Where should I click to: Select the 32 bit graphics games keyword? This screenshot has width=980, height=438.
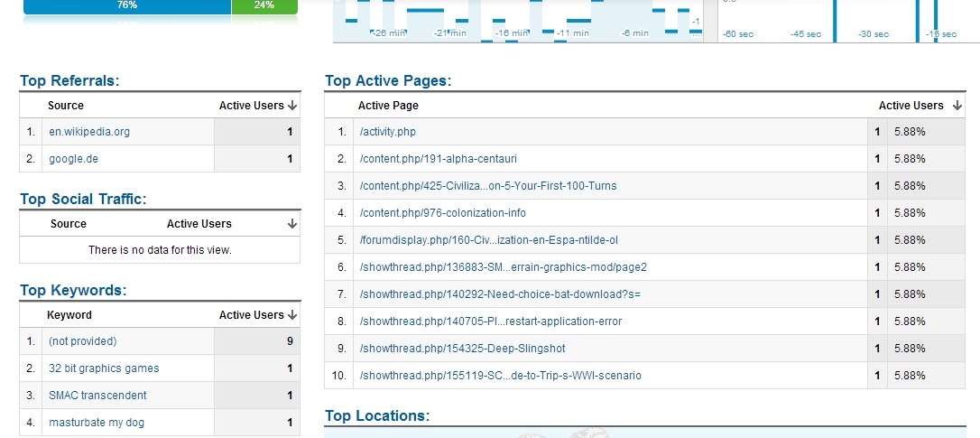click(x=104, y=368)
